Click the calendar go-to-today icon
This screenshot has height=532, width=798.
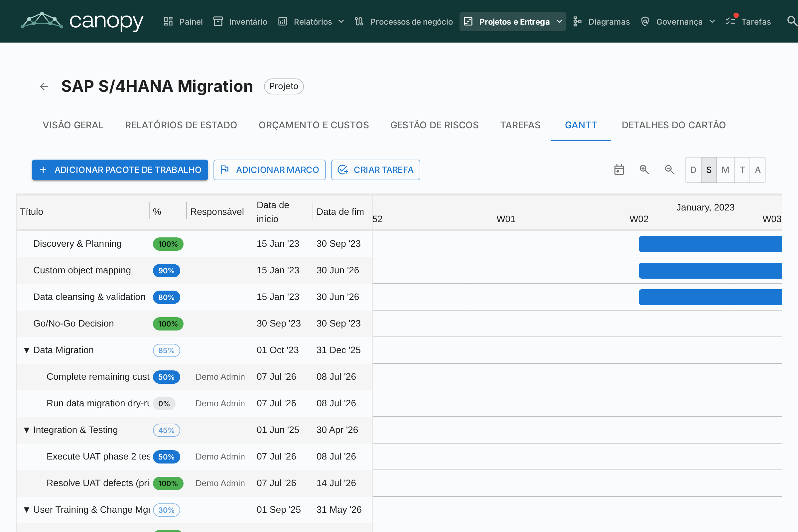point(619,170)
